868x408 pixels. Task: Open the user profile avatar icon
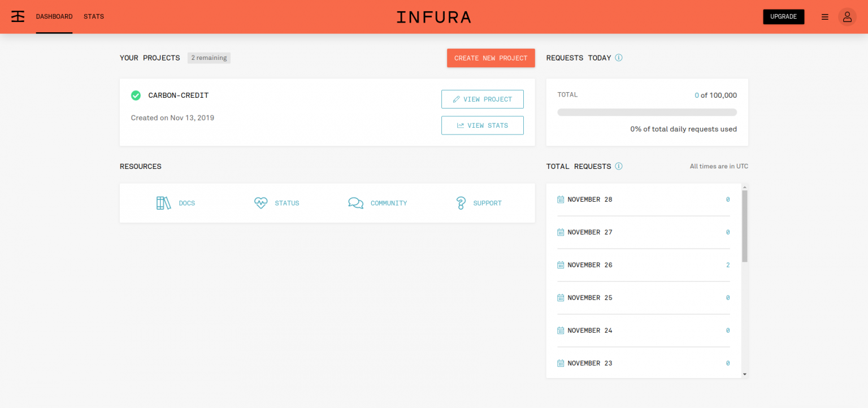coord(847,17)
